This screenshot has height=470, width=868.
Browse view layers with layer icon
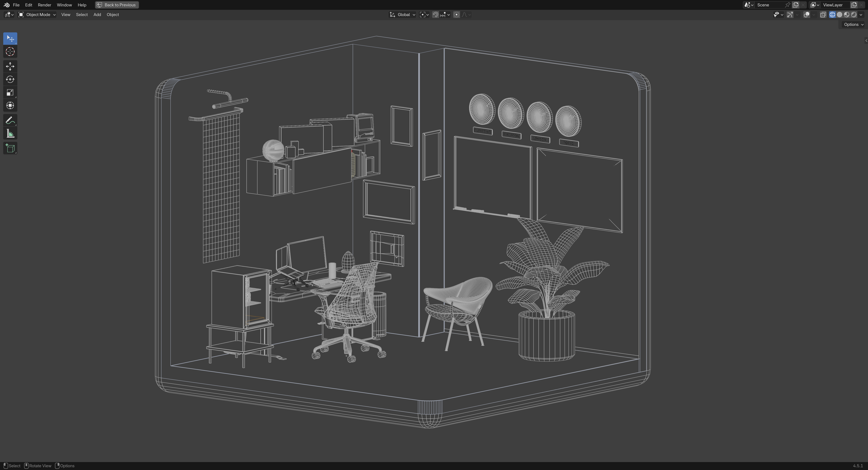coord(815,5)
